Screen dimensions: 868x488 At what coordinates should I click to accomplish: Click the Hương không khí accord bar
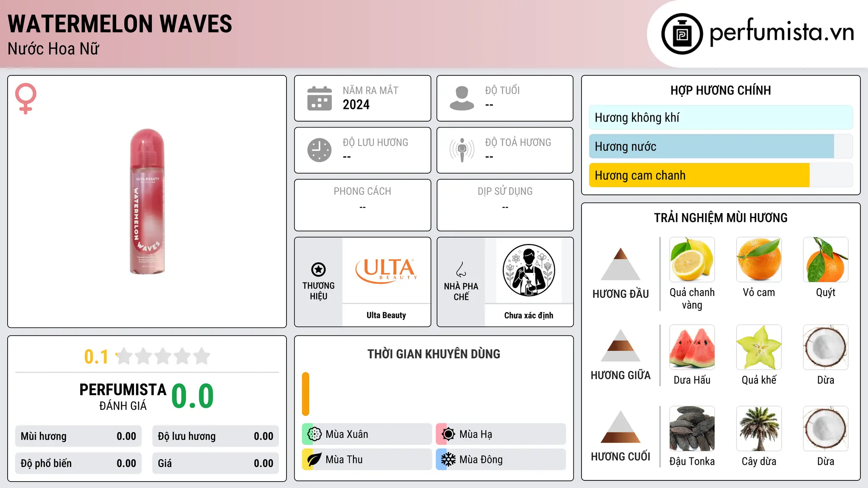pyautogui.click(x=721, y=117)
